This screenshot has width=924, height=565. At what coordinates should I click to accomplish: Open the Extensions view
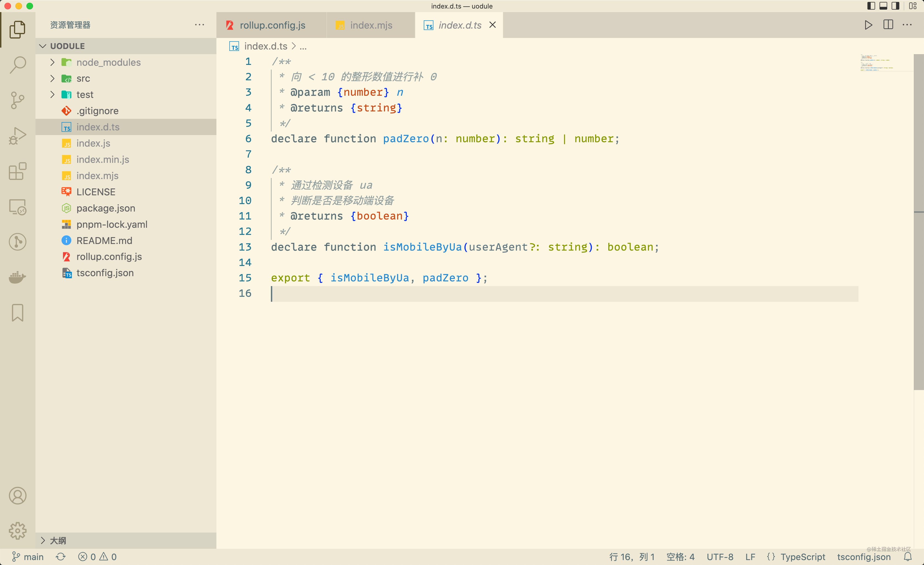(17, 171)
